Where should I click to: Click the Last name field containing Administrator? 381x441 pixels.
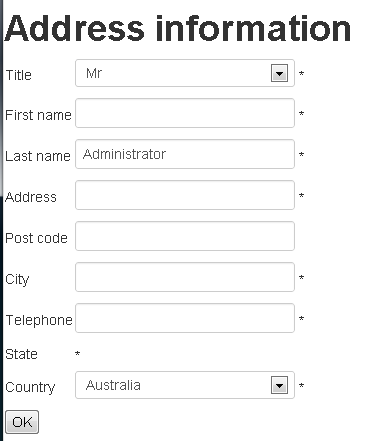point(185,154)
